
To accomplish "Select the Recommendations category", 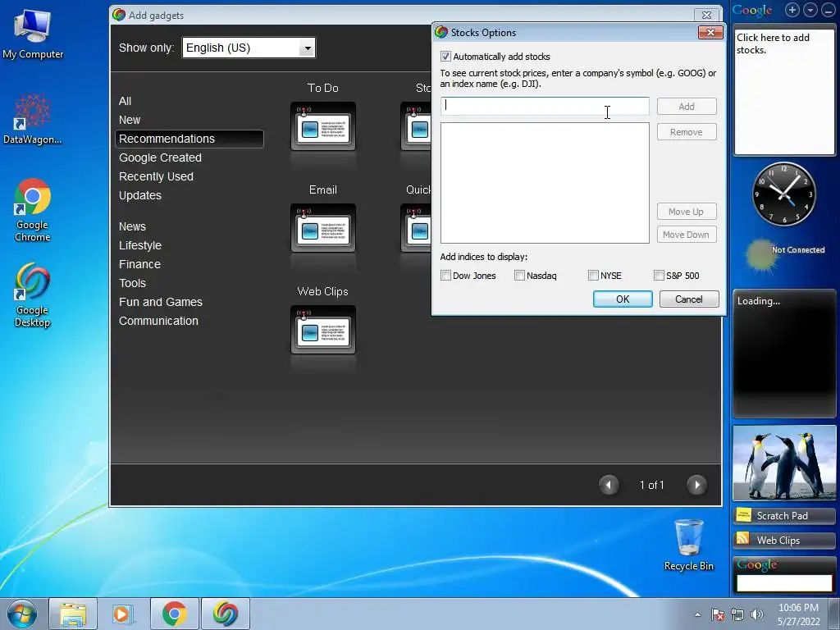I will [189, 139].
